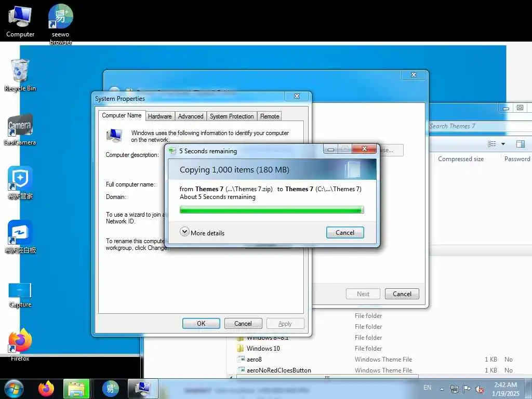Minimize the Themes 7 Explorer window

click(506, 108)
